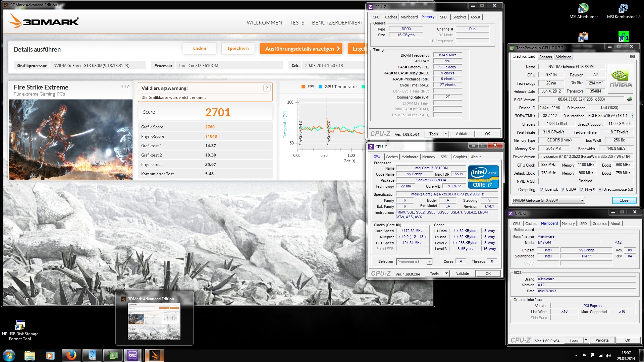Switch to CPU-Z purple taskbar button
Image resolution: width=644 pixels, height=362 pixels.
133,355
